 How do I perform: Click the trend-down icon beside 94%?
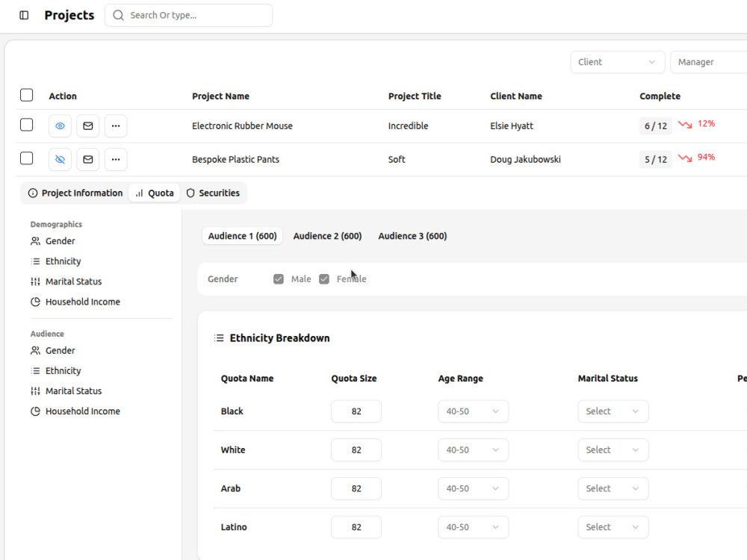(x=685, y=158)
